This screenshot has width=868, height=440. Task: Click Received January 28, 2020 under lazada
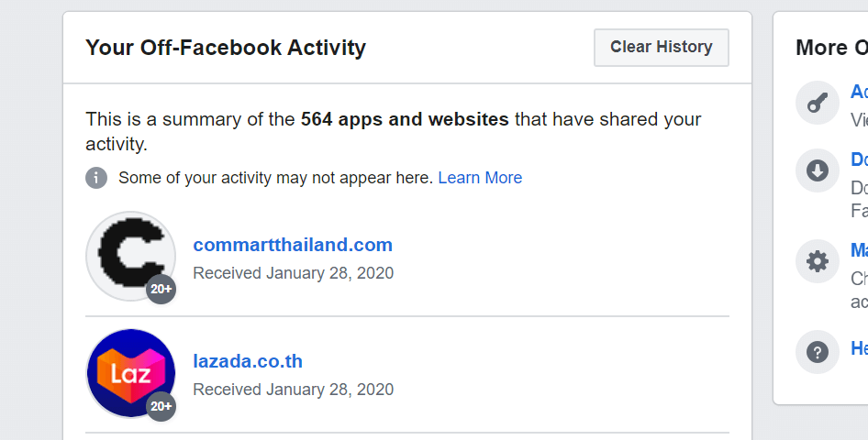click(293, 390)
